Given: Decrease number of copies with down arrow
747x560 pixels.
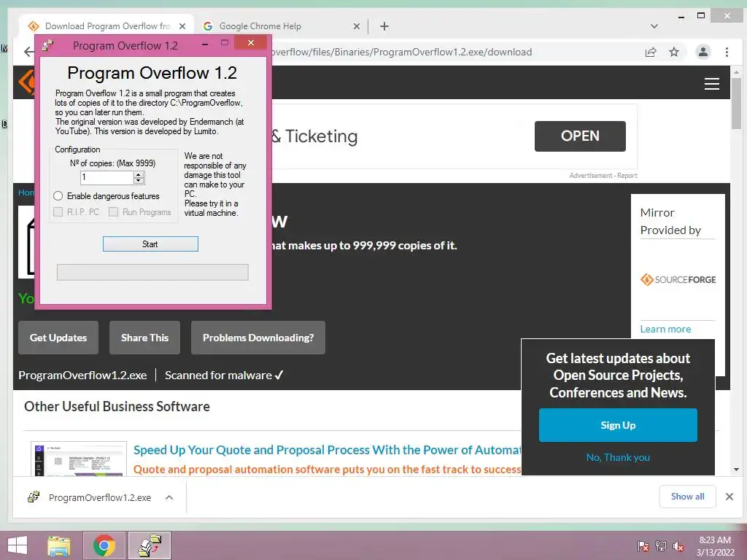Looking at the screenshot, I should coord(138,181).
